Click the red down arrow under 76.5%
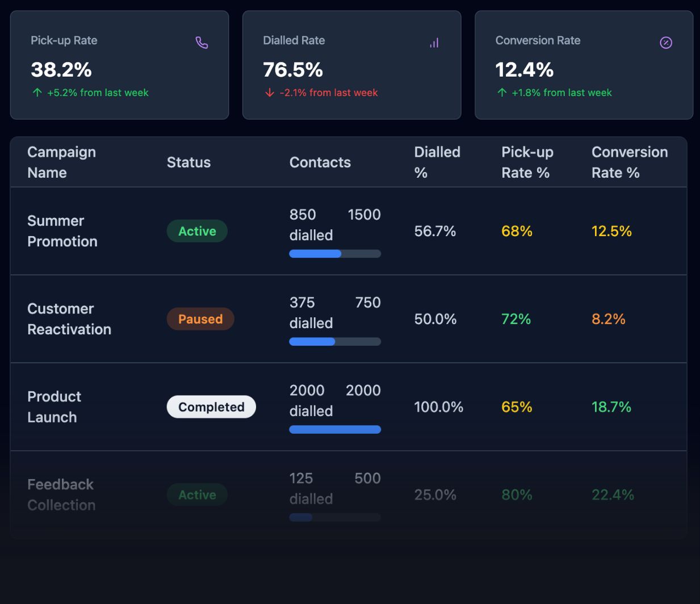 tap(270, 93)
